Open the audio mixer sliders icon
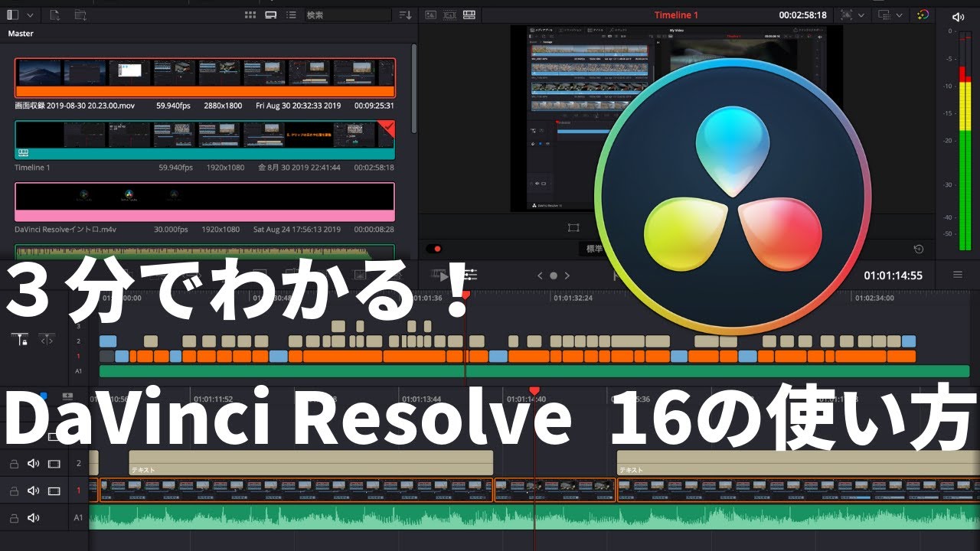980x551 pixels. [470, 275]
